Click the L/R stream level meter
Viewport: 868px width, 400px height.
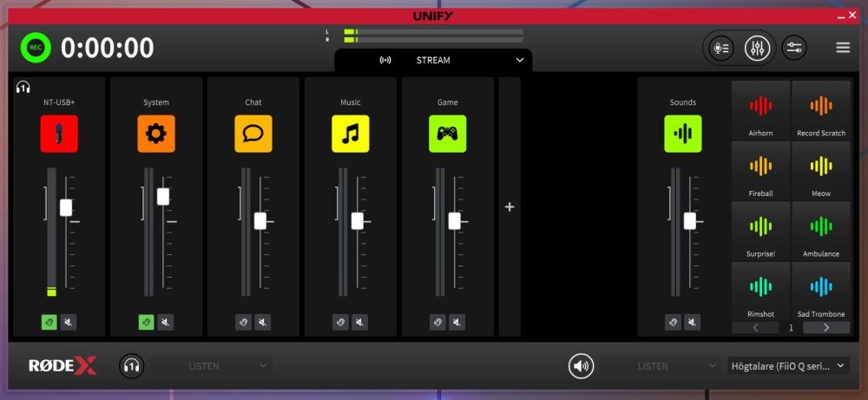[433, 36]
